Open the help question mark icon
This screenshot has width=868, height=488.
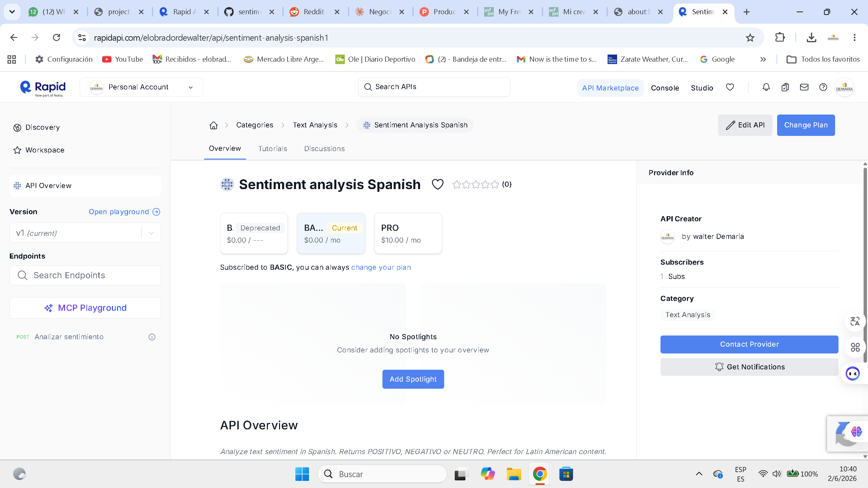point(823,87)
